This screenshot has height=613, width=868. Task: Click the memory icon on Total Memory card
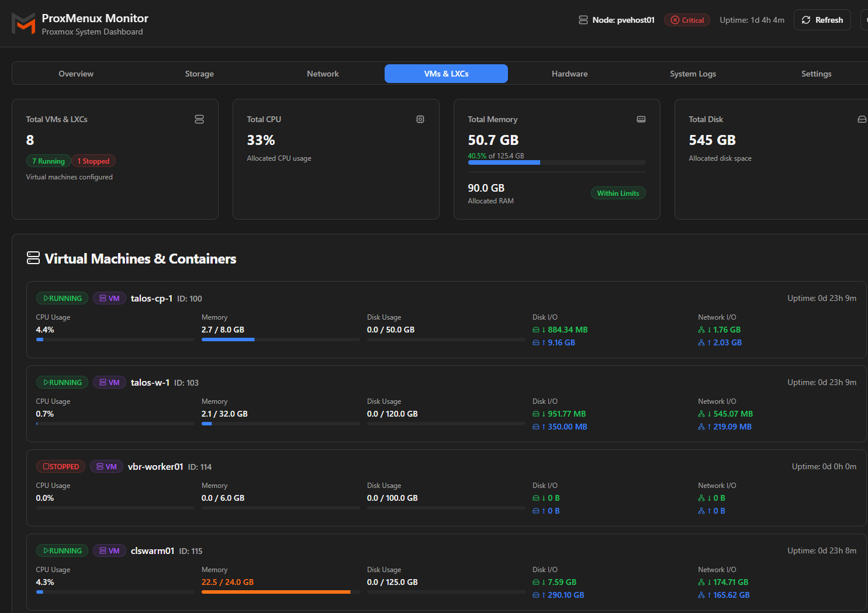coord(641,119)
